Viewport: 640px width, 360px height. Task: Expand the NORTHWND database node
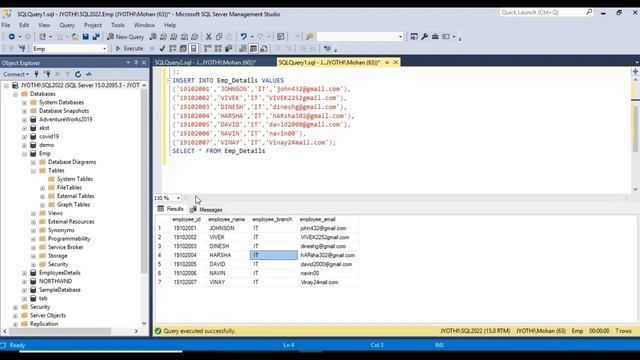pyautogui.click(x=24, y=281)
